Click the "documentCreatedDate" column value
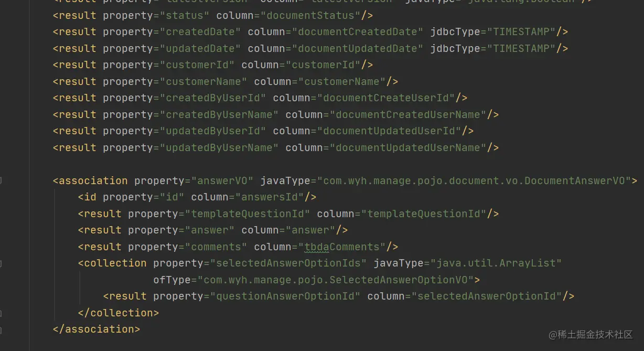The width and height of the screenshot is (644, 351). tap(357, 32)
